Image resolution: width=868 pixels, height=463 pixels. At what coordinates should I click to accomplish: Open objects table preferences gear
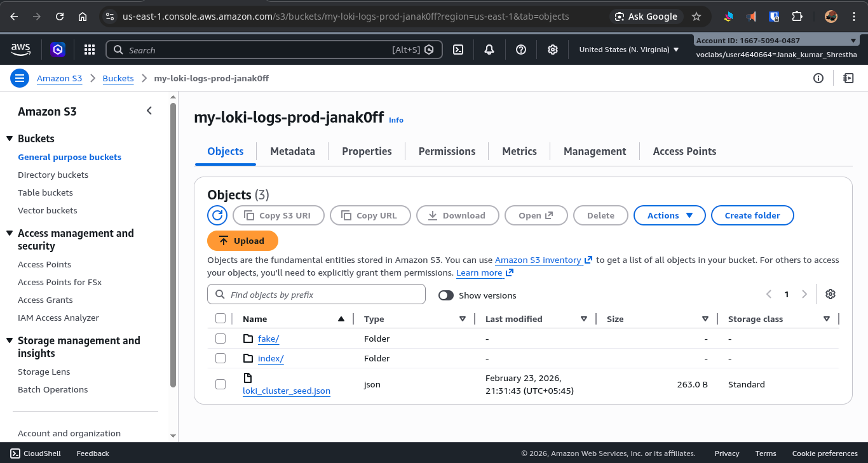(x=831, y=294)
